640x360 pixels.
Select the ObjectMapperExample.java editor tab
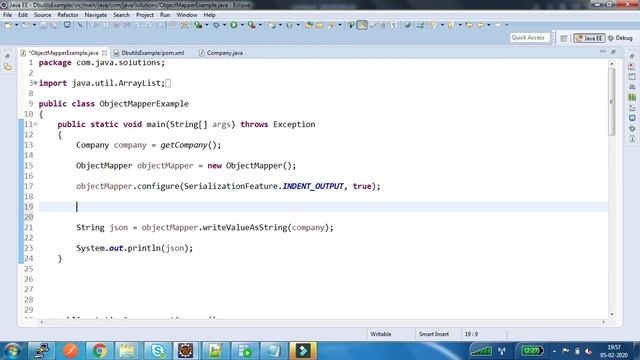[x=64, y=53]
